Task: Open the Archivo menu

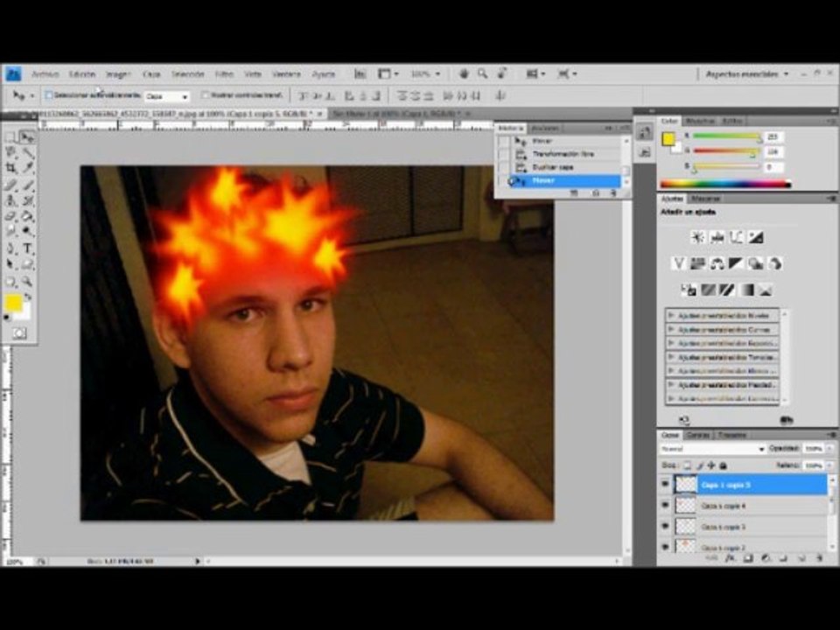Action: click(45, 73)
